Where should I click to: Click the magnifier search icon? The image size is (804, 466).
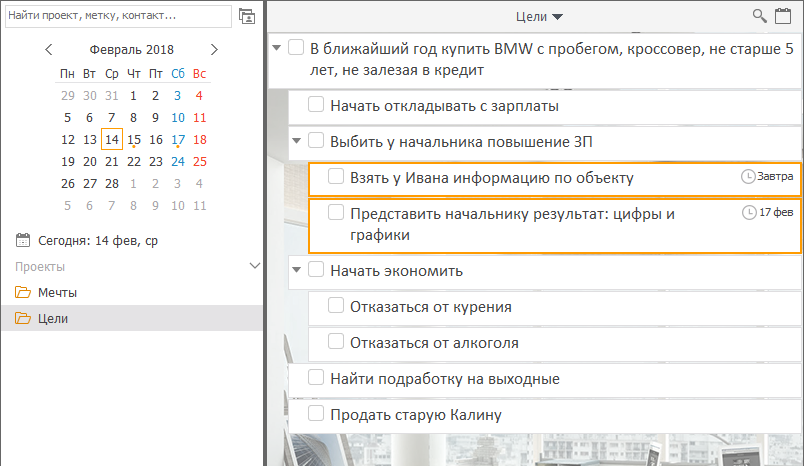[759, 16]
